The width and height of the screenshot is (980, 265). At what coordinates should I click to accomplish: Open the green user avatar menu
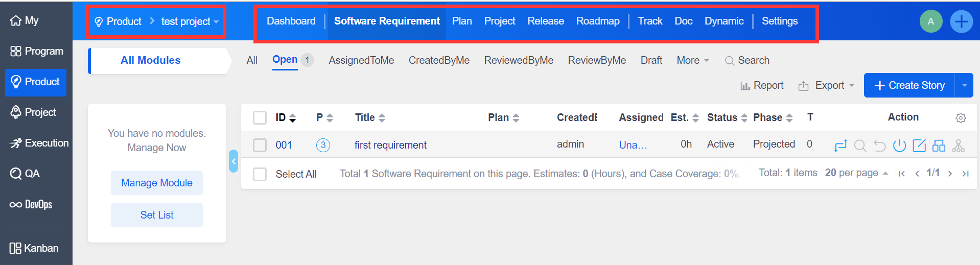[x=930, y=21]
